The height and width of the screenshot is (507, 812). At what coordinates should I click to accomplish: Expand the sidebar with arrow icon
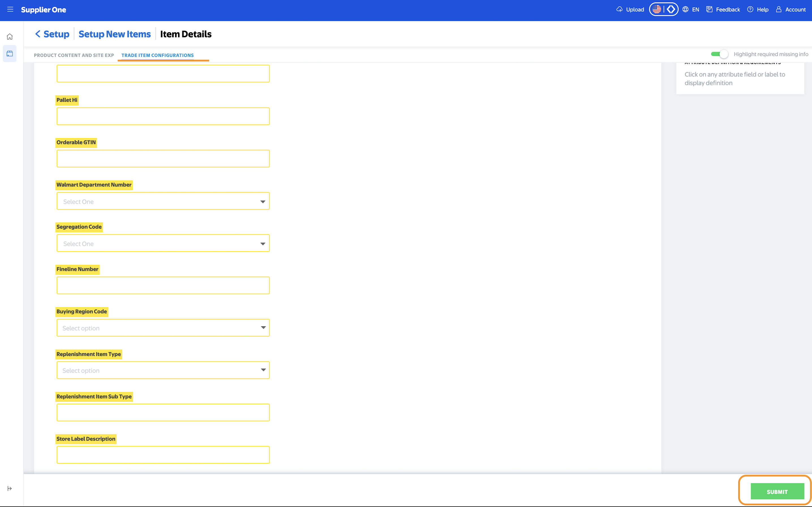[x=10, y=489]
